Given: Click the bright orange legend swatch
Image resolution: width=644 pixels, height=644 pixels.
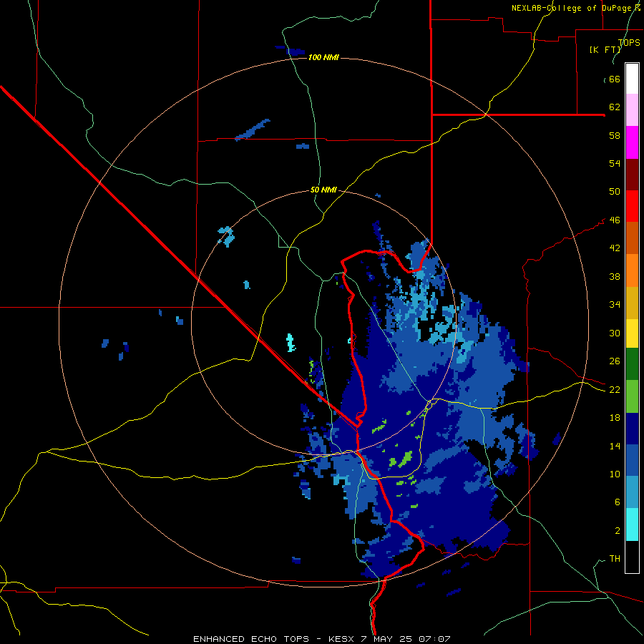Looking at the screenshot, I should click(632, 270).
